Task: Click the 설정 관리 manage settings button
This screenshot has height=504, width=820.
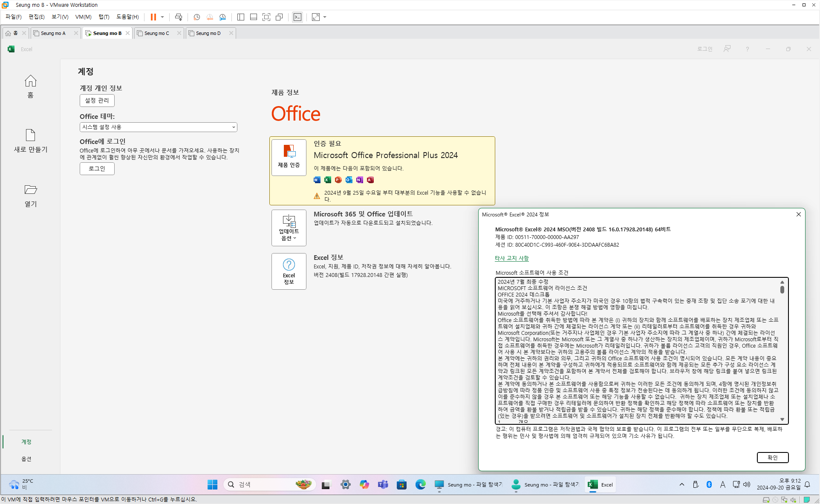Action: pos(97,100)
